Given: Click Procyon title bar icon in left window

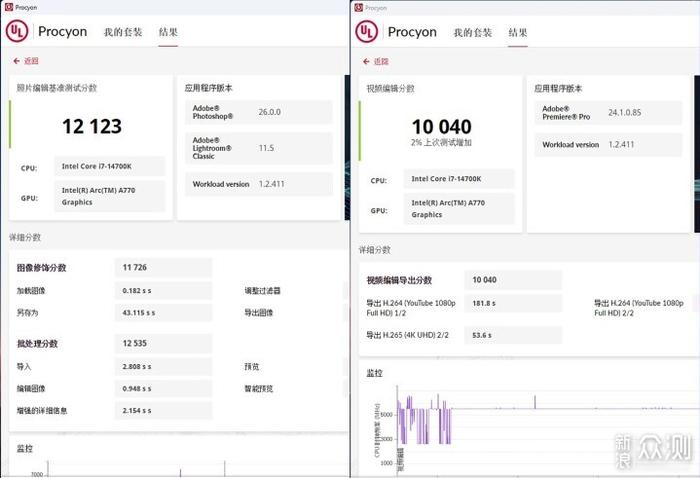Looking at the screenshot, I should coord(9,7).
